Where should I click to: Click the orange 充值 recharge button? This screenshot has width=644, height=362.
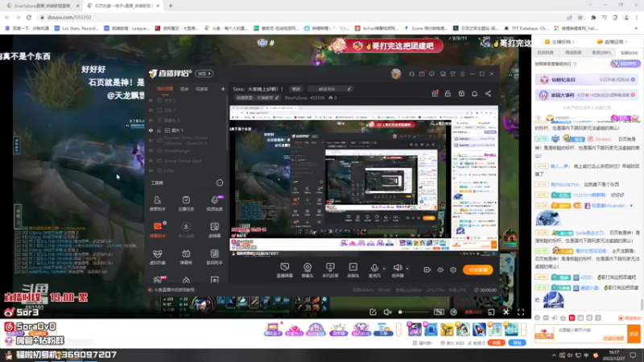click(x=496, y=343)
